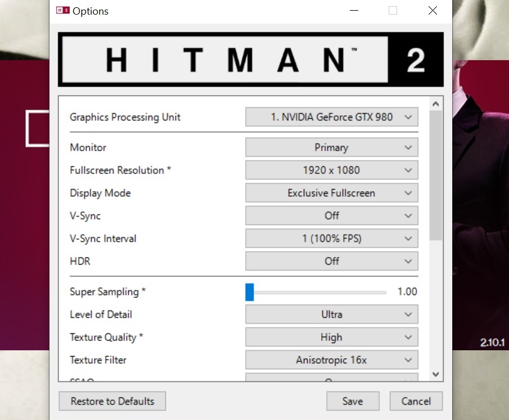Open the Level of Detail dropdown
Viewport: 509px width, 420px height.
331,314
